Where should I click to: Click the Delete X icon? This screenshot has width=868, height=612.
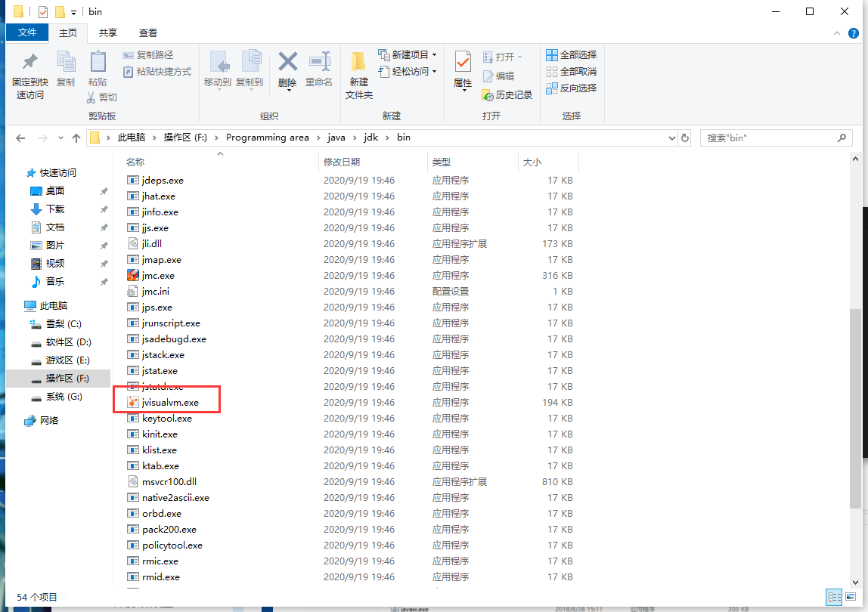pos(288,61)
